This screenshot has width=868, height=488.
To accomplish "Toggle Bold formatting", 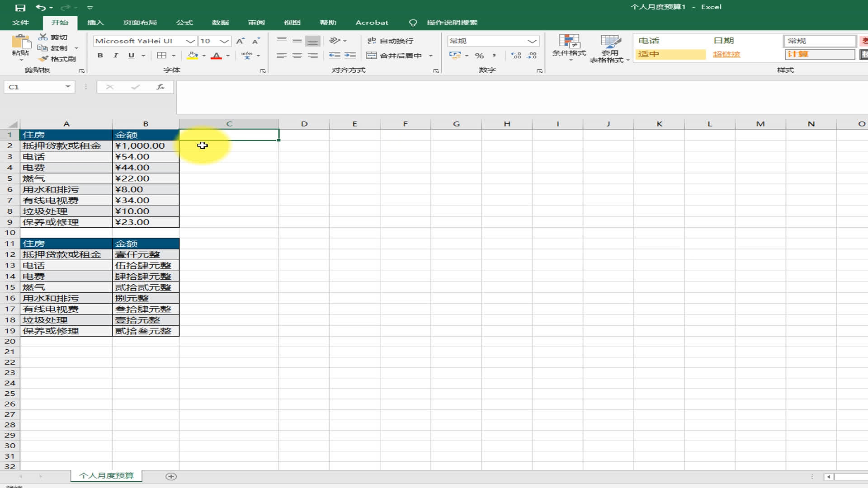I will coord(100,56).
